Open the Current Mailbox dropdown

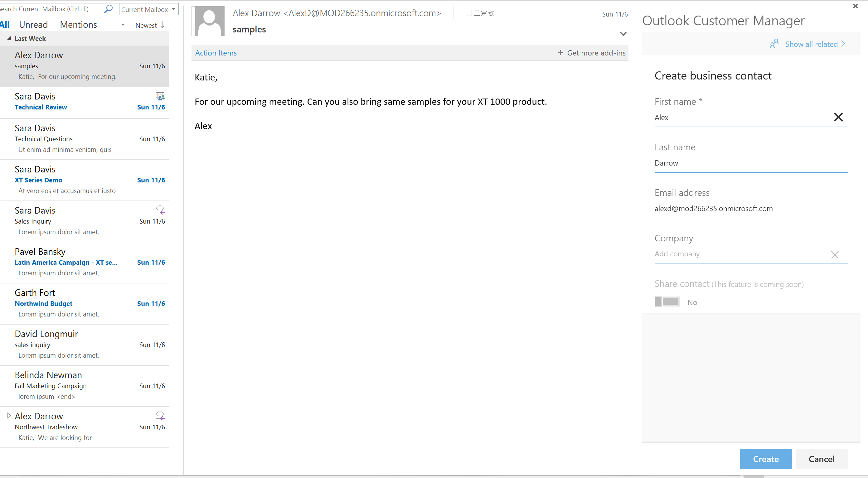148,9
